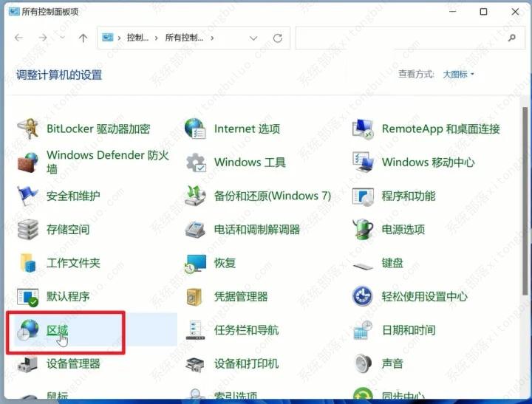Image resolution: width=532 pixels, height=404 pixels.
Task: Go up one level with up arrow
Action: [x=83, y=38]
